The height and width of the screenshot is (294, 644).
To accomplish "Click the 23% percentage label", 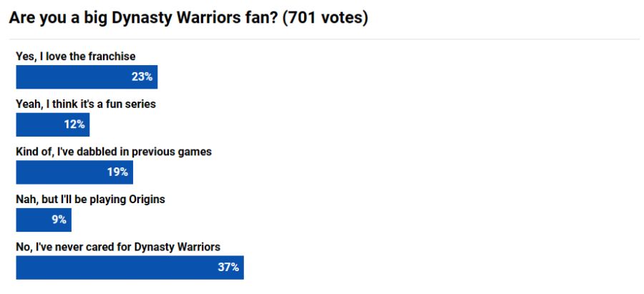I will (142, 77).
